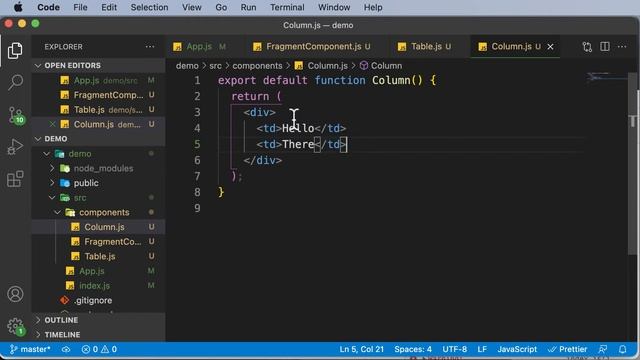Viewport: 640px width, 360px height.
Task: Split the editor to the right
Action: click(604, 47)
